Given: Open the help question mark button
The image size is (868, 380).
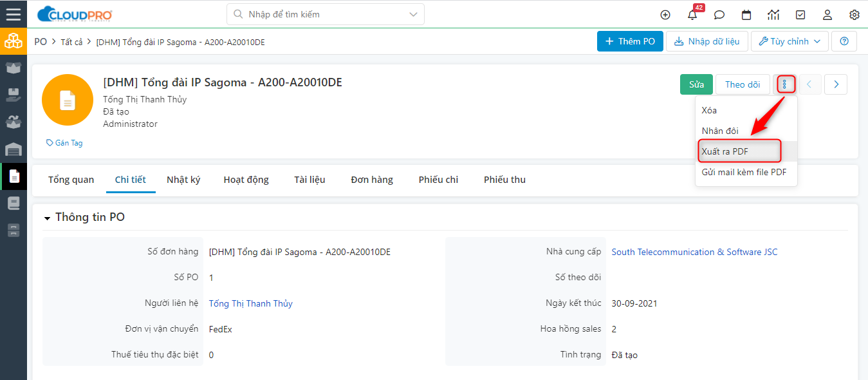Looking at the screenshot, I should (x=844, y=41).
